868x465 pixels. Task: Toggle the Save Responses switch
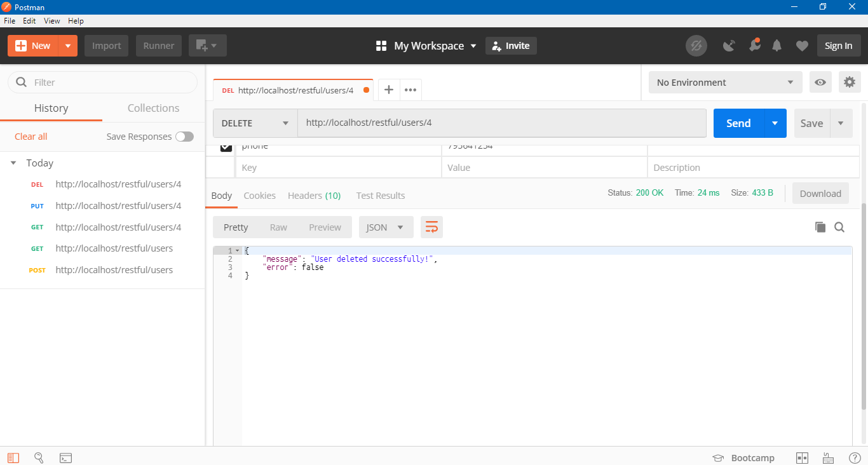184,136
